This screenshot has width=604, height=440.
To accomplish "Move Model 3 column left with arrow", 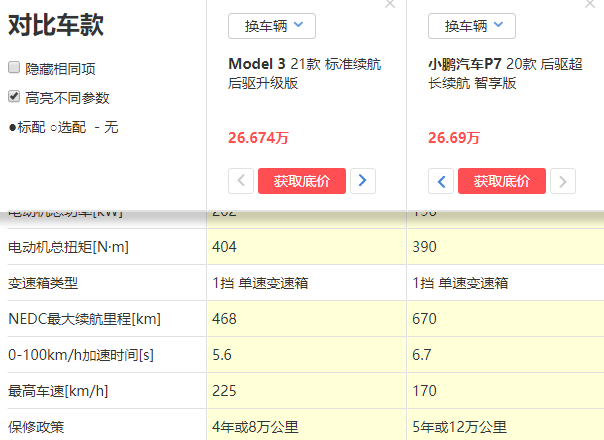I will 241,181.
